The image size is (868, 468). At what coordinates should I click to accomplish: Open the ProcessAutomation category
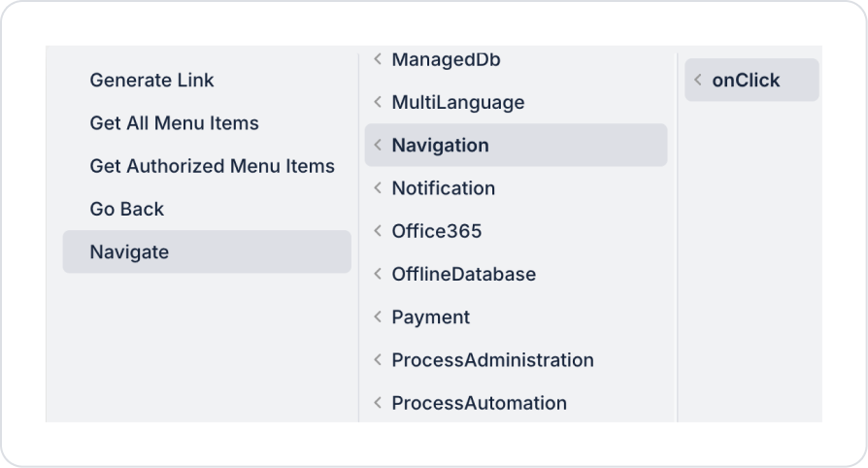coord(479,403)
